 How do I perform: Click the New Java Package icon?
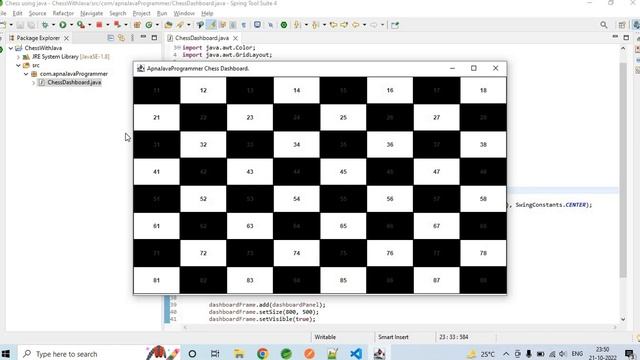tap(137, 25)
